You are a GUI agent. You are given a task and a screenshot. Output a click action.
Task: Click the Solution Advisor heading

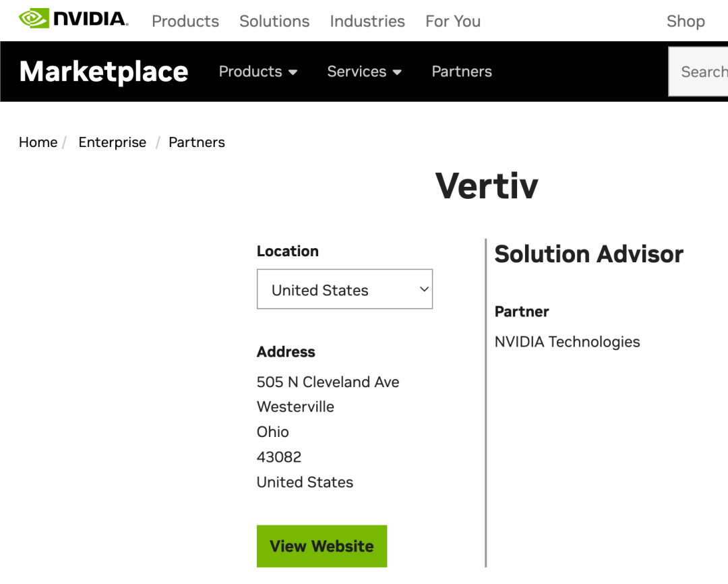(588, 254)
